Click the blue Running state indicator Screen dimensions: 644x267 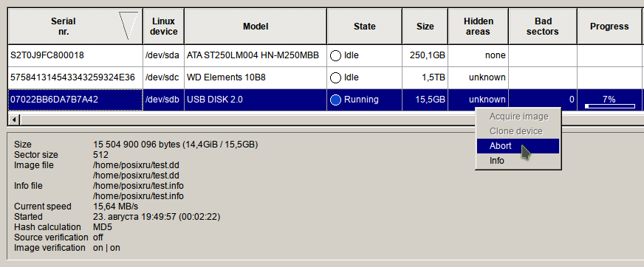[x=335, y=100]
